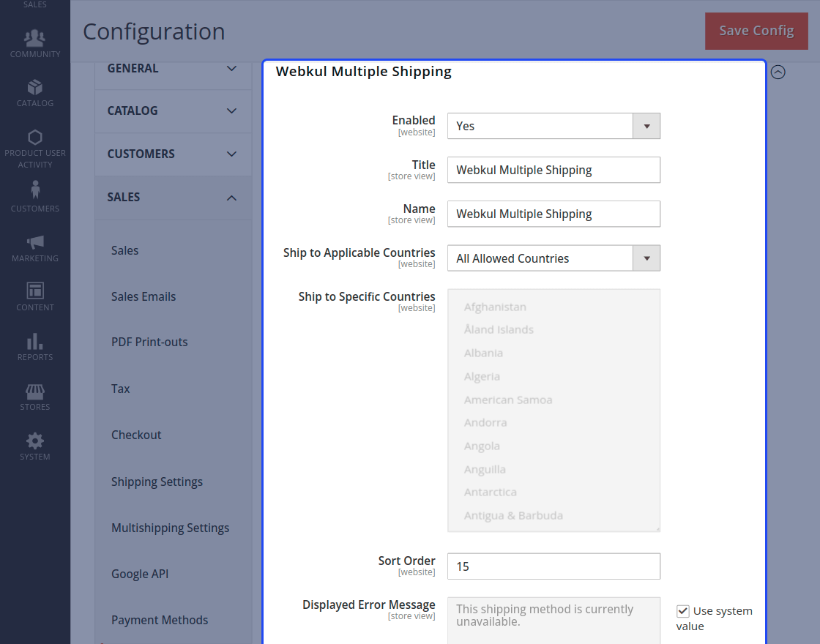
Task: Expand the CUSTOMERS config section
Action: pyautogui.click(x=173, y=154)
